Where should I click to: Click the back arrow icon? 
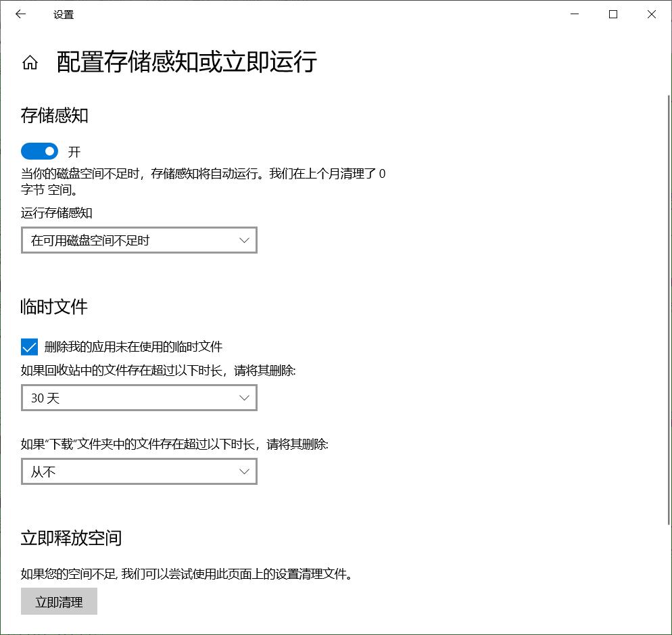(20, 14)
